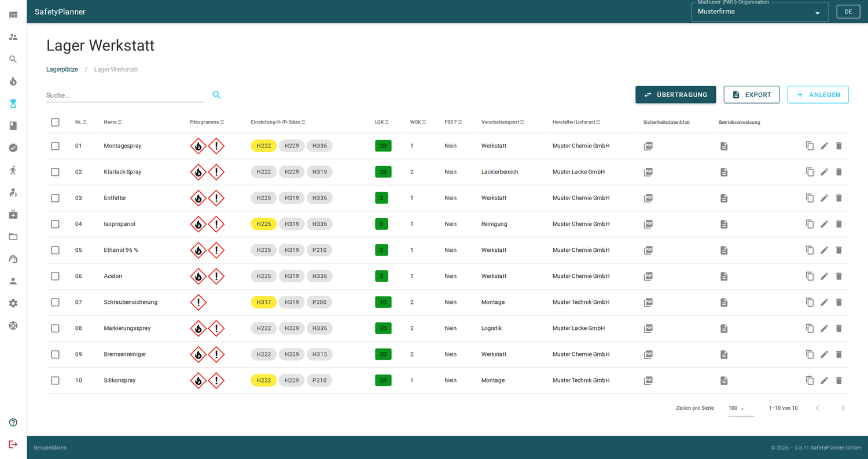Click ANLEGEN to create a new entry
This screenshot has height=459, width=868.
[818, 95]
